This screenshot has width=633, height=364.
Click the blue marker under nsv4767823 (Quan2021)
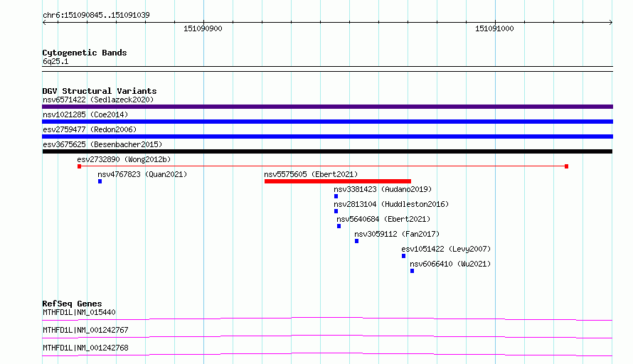[100, 181]
